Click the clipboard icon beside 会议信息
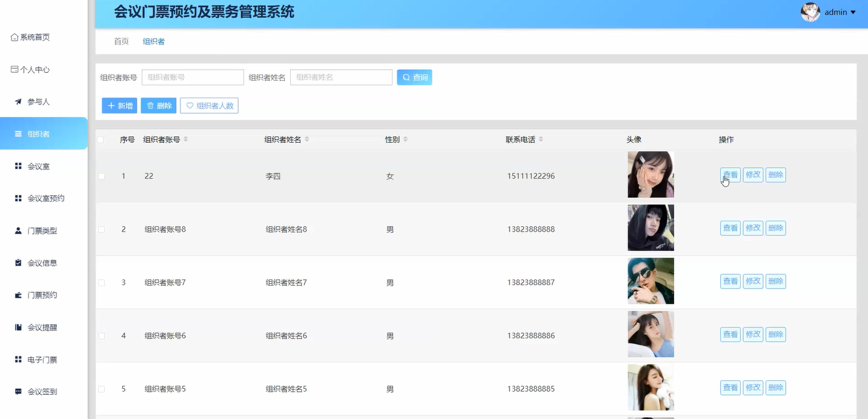The height and width of the screenshot is (419, 868). pos(18,263)
